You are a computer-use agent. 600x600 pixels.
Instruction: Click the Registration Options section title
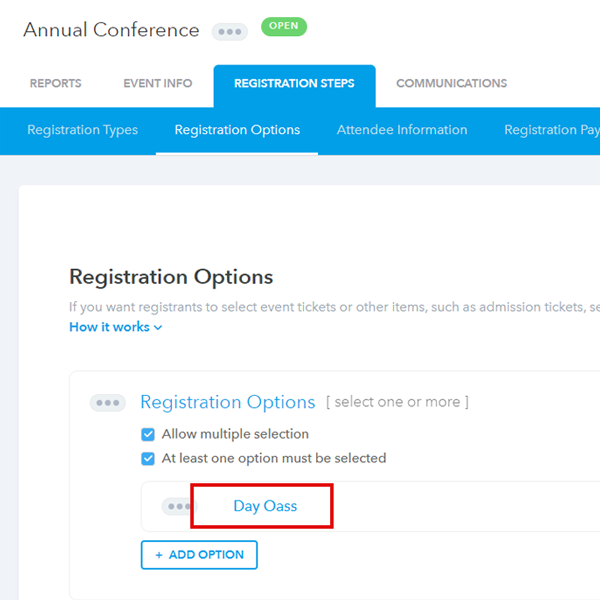click(228, 402)
